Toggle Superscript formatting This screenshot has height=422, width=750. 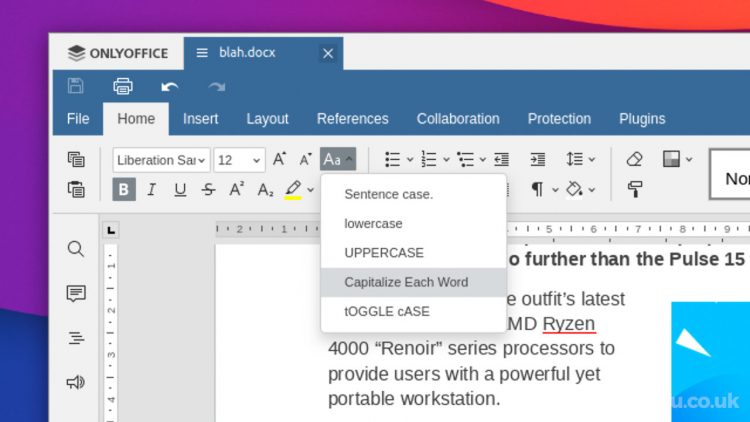(x=236, y=189)
